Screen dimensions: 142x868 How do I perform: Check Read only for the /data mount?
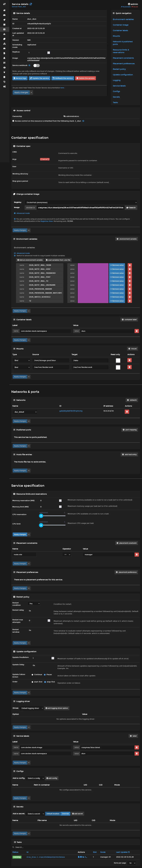(118, 360)
